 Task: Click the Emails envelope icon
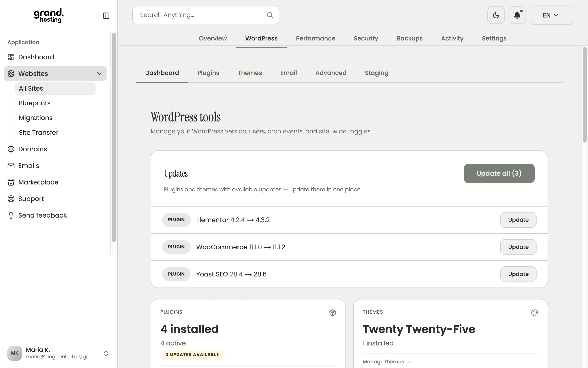(x=11, y=166)
